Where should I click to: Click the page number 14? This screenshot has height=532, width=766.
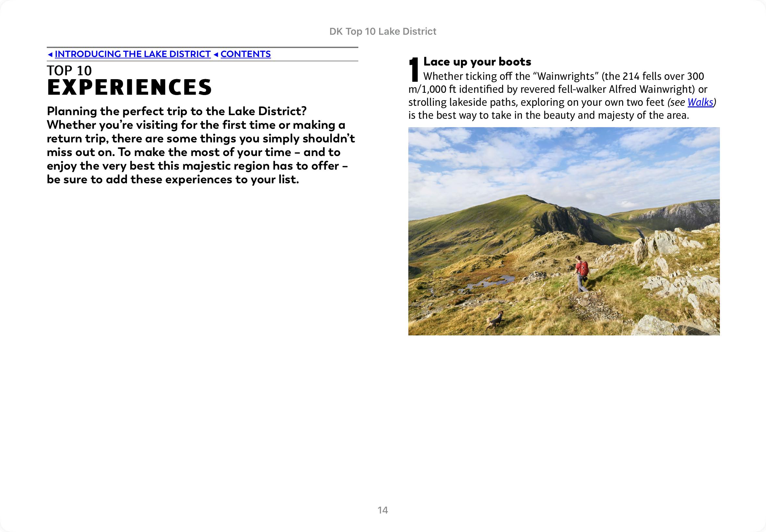tap(382, 510)
